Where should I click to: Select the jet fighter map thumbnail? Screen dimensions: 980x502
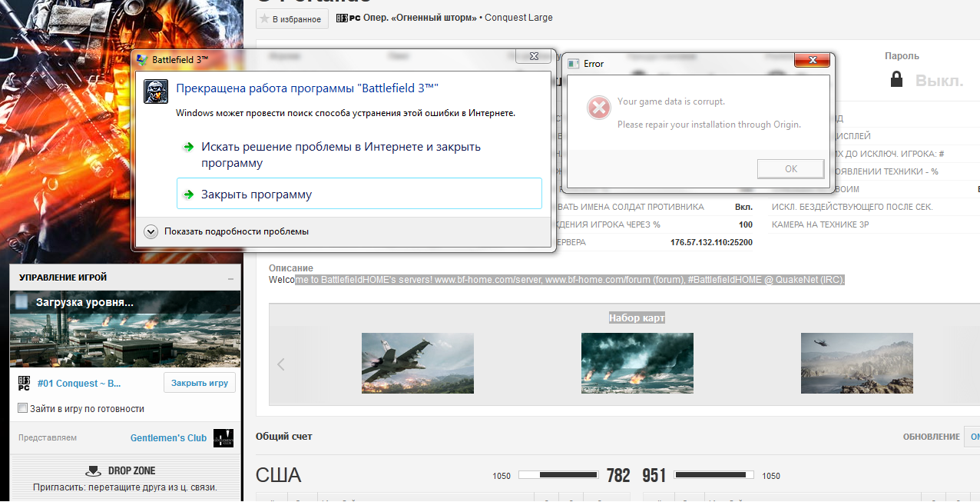point(418,363)
